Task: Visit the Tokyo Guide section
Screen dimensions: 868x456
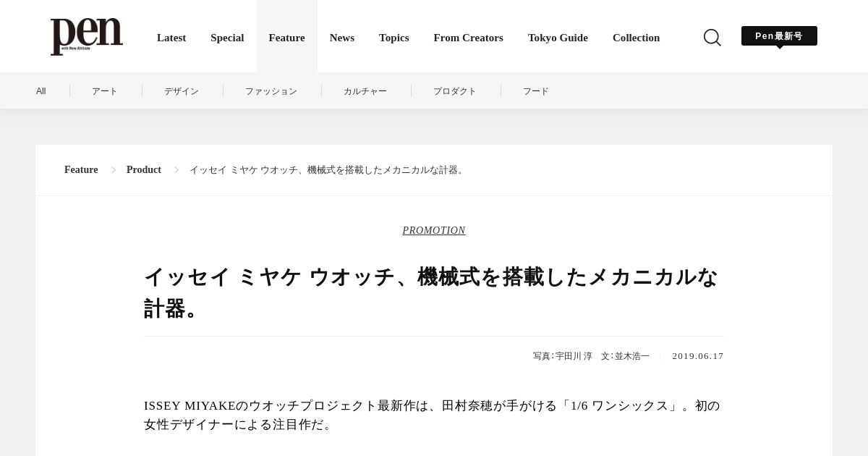Action: click(x=558, y=38)
